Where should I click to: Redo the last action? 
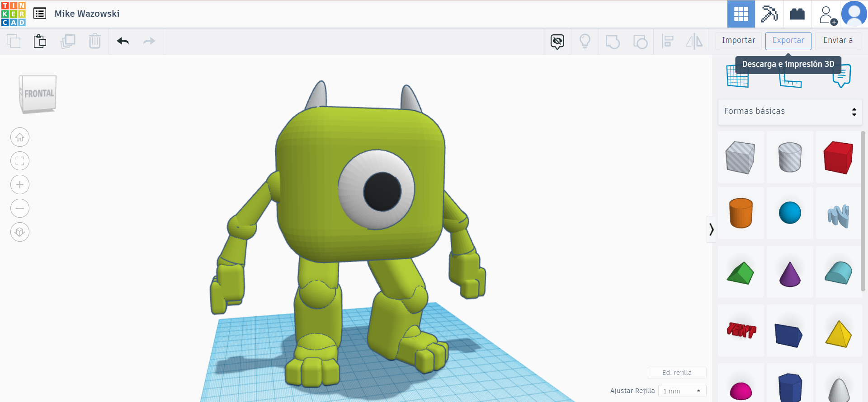click(x=149, y=41)
